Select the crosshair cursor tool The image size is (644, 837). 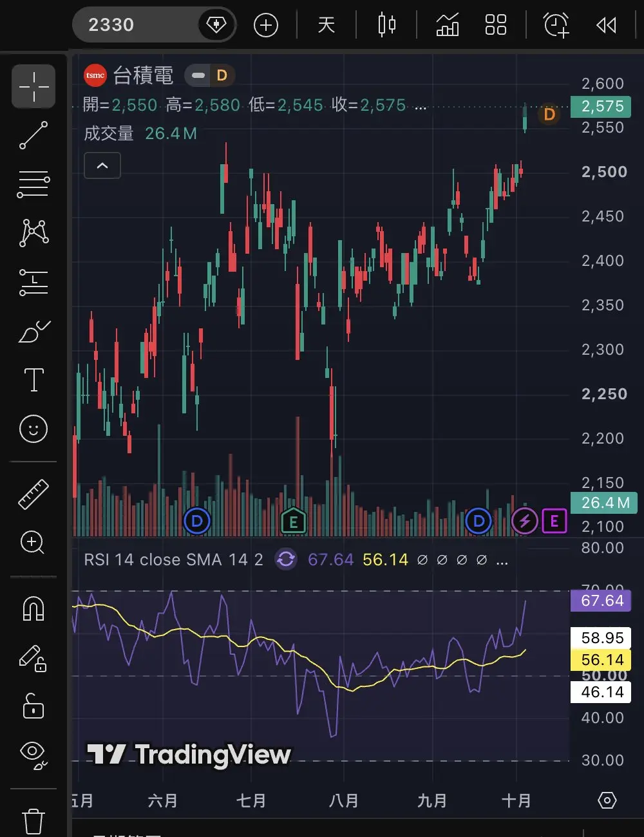(x=33, y=86)
